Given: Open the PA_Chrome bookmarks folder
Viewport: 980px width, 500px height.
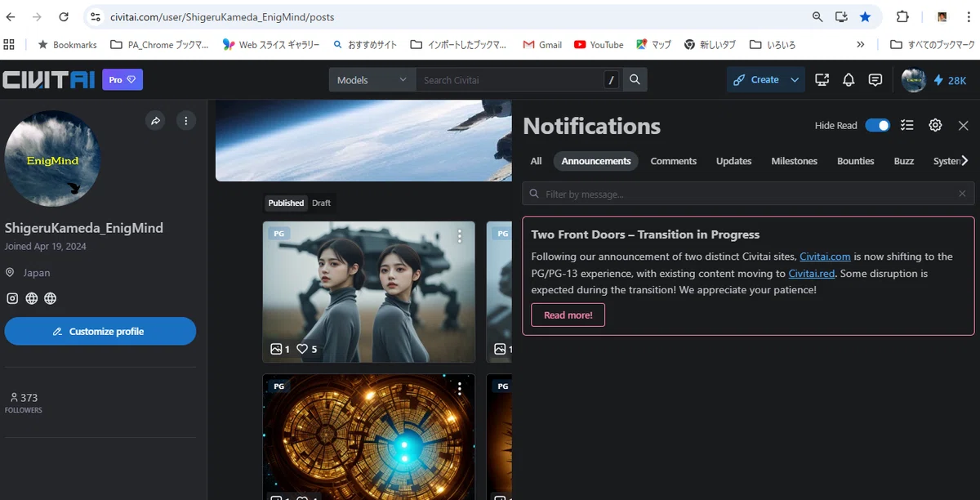Looking at the screenshot, I should [161, 45].
